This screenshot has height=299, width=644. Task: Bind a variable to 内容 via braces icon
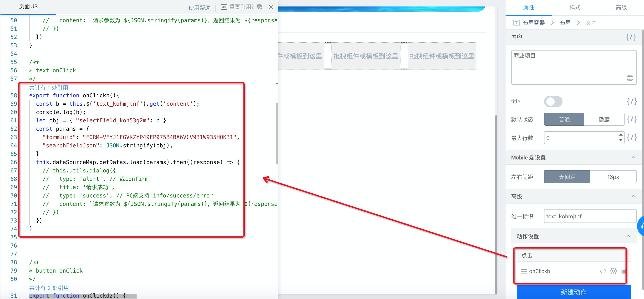pos(631,37)
